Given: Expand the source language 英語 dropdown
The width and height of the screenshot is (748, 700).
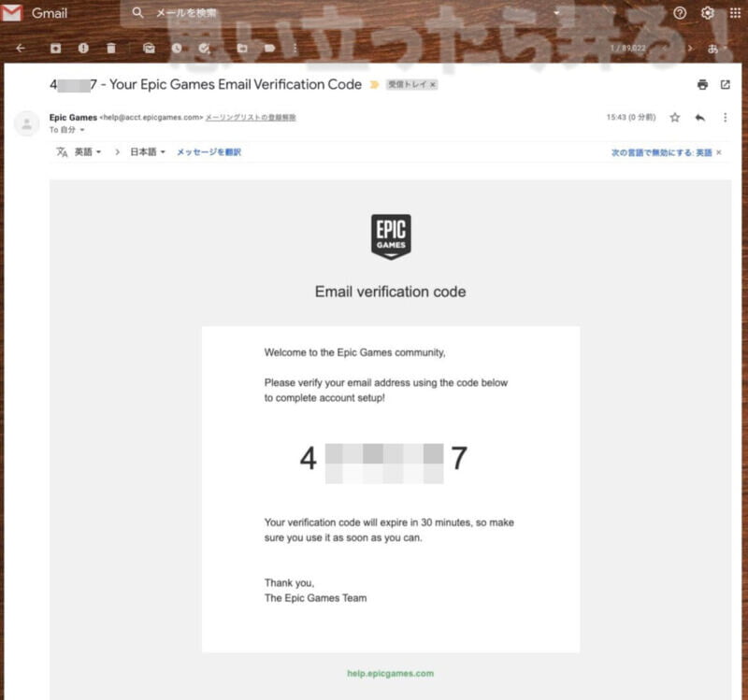Looking at the screenshot, I should (x=88, y=152).
